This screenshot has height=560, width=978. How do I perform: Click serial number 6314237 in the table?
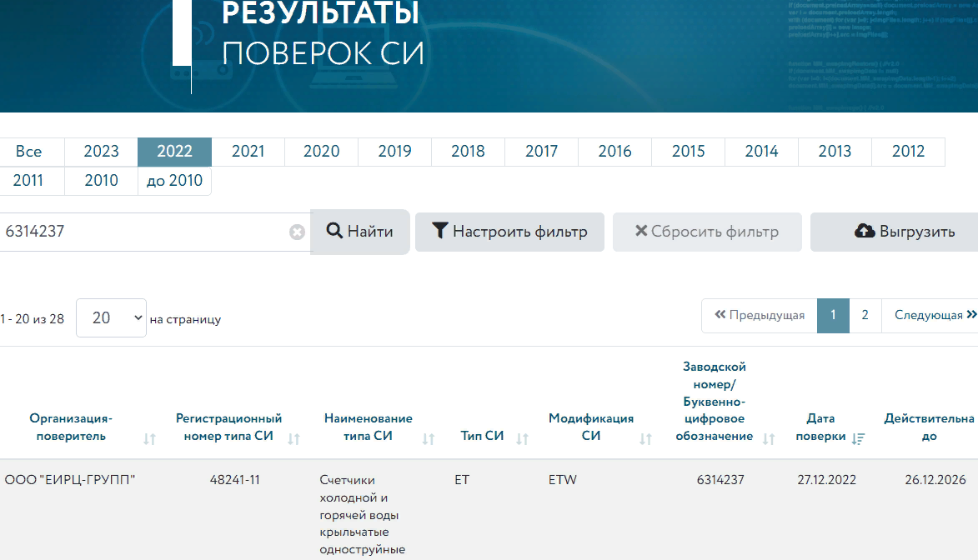tap(720, 480)
